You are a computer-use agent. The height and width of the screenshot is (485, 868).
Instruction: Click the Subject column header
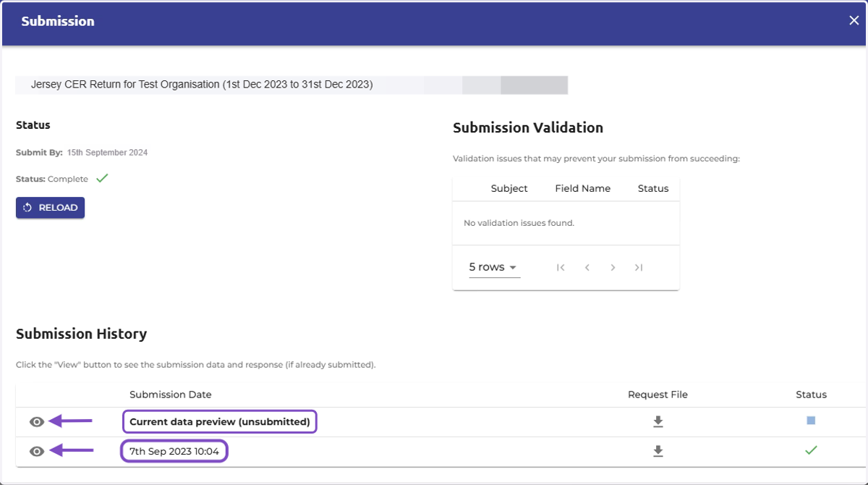click(x=509, y=188)
